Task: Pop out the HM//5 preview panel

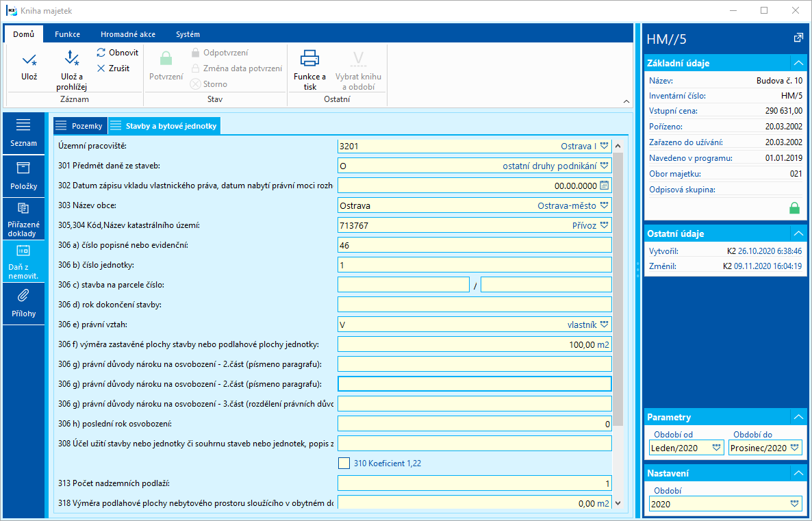Action: tap(798, 38)
